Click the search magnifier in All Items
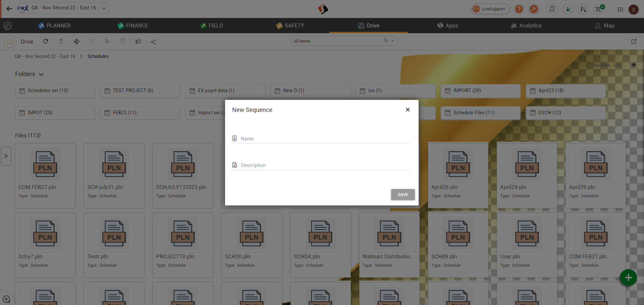The height and width of the screenshot is (305, 644). click(386, 41)
